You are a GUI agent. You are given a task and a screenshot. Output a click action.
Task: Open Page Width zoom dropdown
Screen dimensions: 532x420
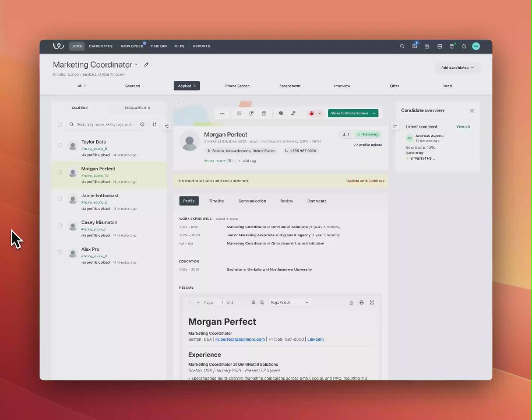click(290, 303)
